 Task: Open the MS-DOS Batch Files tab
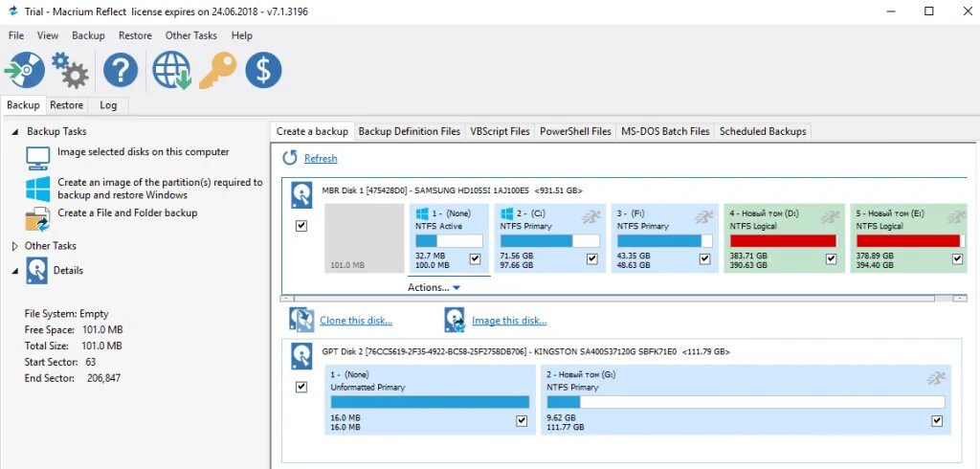pyautogui.click(x=666, y=131)
